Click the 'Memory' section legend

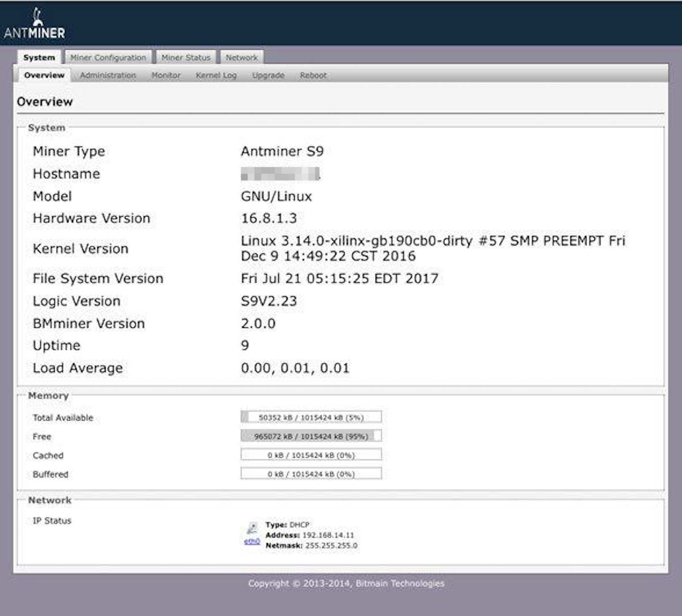pyautogui.click(x=48, y=396)
